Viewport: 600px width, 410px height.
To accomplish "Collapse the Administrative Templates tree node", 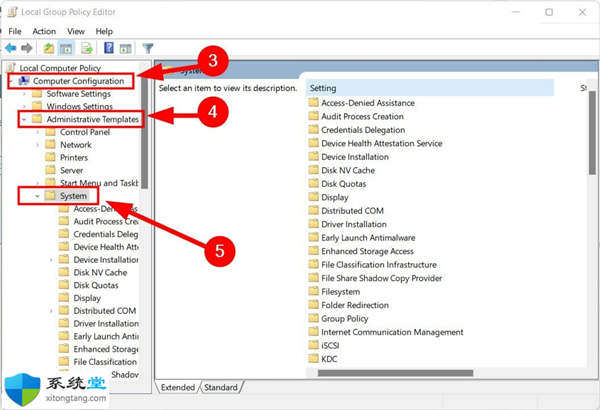I will (x=24, y=119).
